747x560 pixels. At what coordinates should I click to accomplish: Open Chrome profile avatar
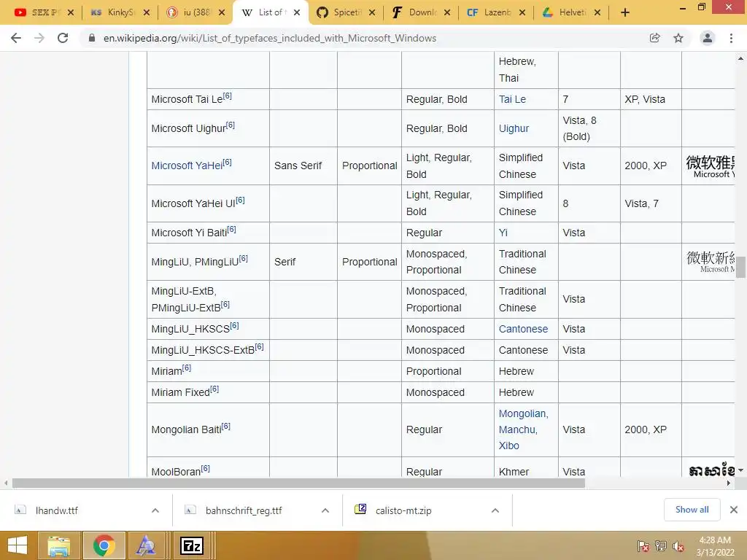708,38
